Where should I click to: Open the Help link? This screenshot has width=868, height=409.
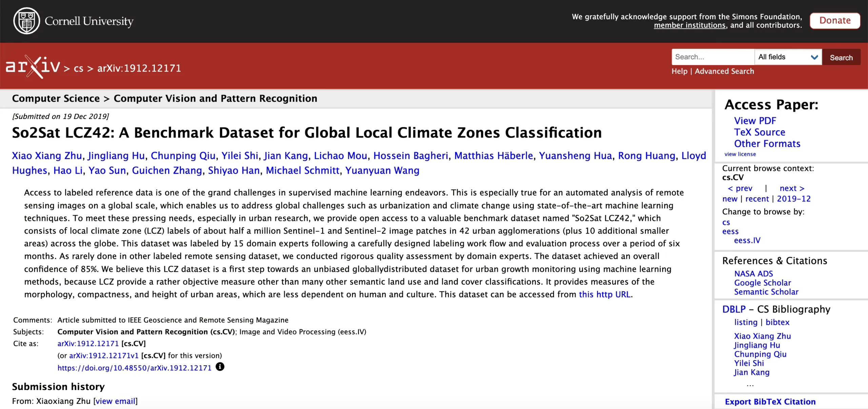pyautogui.click(x=679, y=71)
